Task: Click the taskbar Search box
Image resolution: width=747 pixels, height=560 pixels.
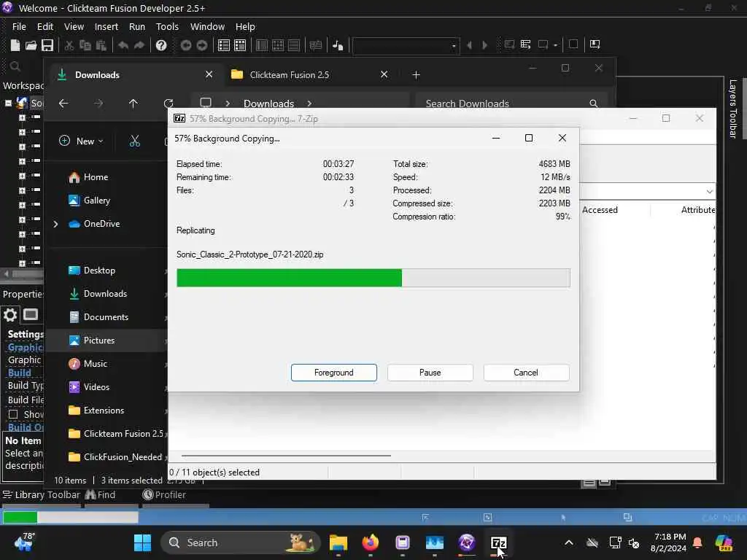Action: (240, 542)
